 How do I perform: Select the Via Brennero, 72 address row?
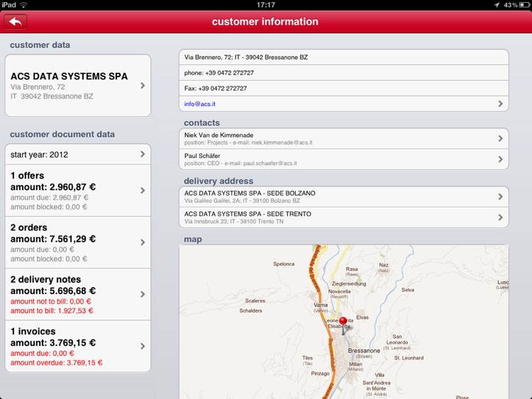point(344,57)
